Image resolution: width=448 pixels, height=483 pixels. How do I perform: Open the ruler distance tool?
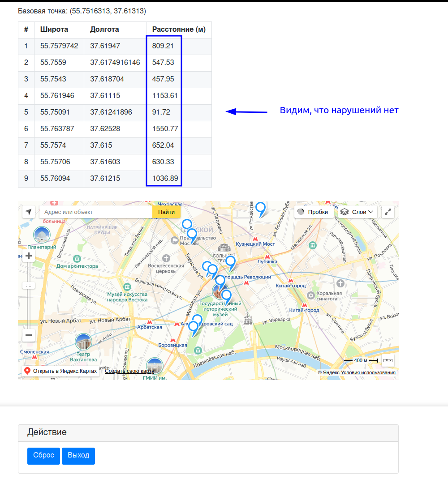388,360
